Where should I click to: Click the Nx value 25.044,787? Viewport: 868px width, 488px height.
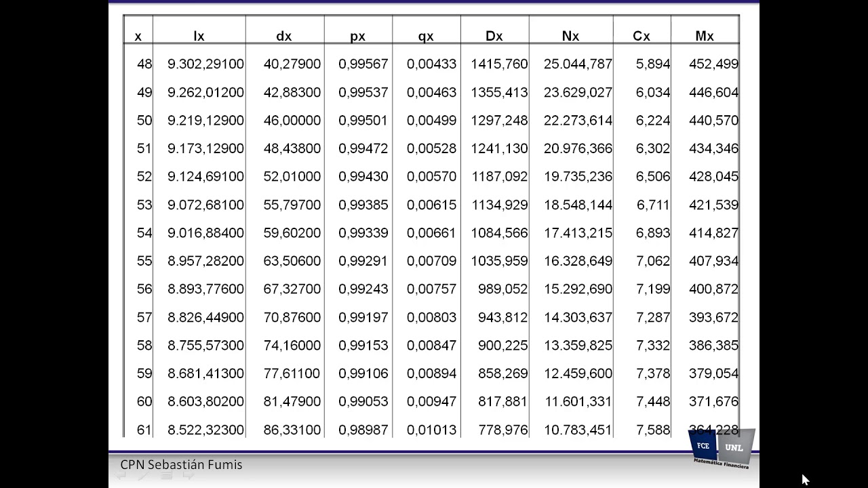(578, 64)
